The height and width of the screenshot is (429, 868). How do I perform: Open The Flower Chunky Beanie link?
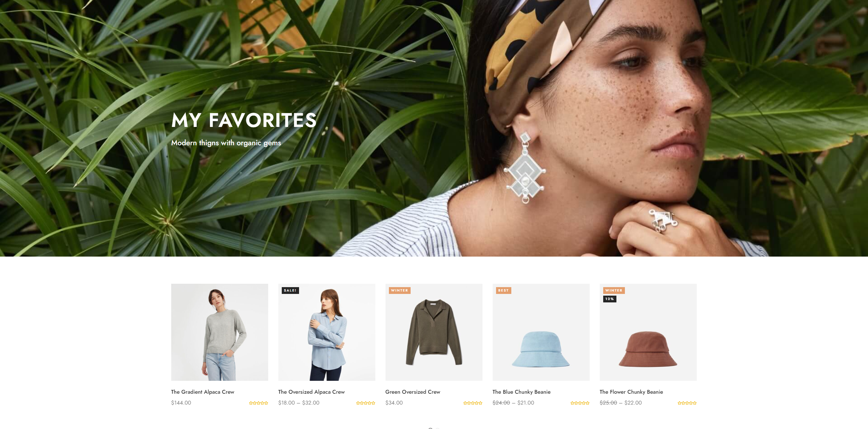[x=631, y=392]
